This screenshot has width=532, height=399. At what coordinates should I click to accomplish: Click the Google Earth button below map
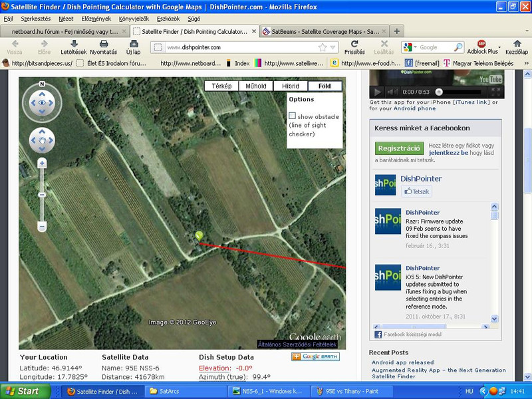(315, 356)
